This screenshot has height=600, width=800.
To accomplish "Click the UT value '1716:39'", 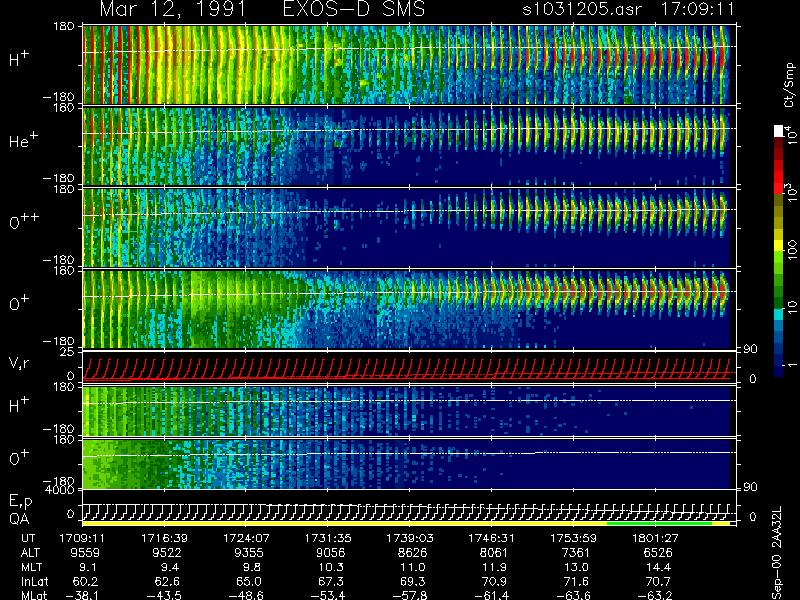I will tap(164, 538).
